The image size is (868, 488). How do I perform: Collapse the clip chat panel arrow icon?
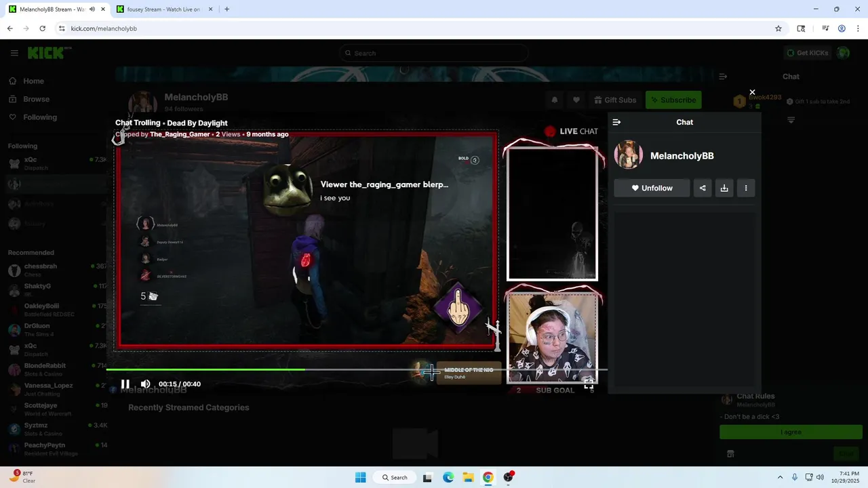tap(616, 122)
